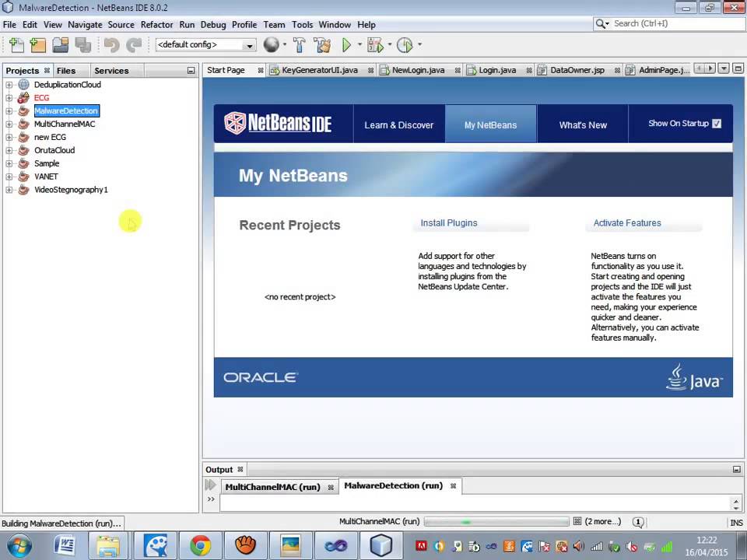Expand the MultiChannelMAC project node

(9, 124)
